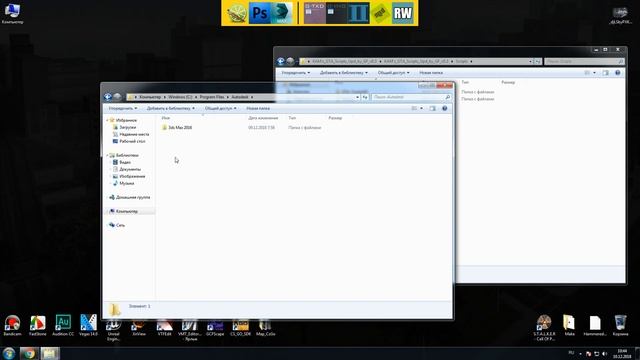Select the FastStone desktop shortcut
The image size is (640, 360).
coord(38,325)
